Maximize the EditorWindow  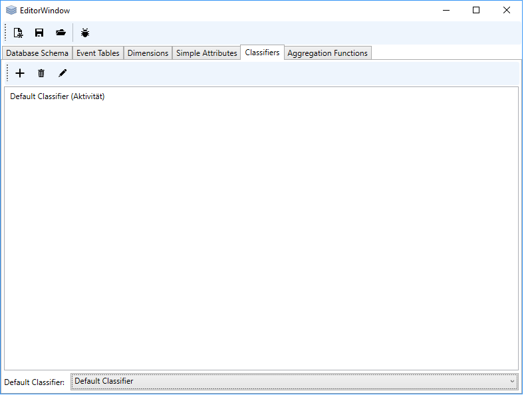(476, 10)
